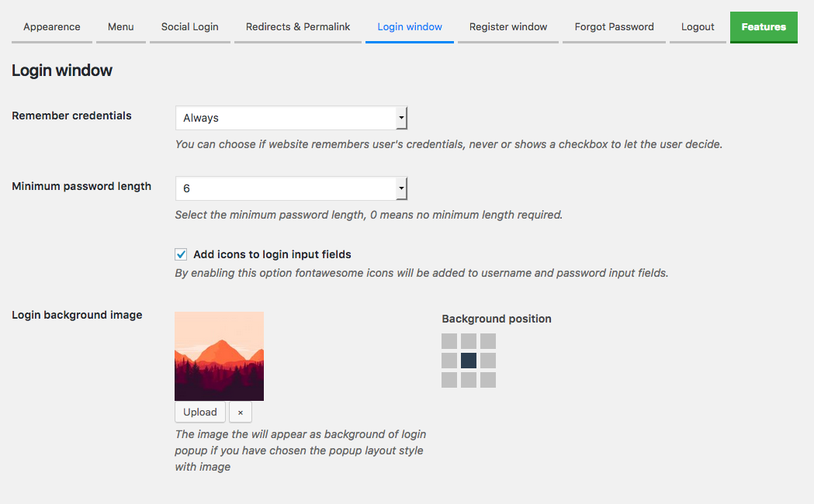Set background position to middle-left cell
The height and width of the screenshot is (504, 814).
coord(449,361)
